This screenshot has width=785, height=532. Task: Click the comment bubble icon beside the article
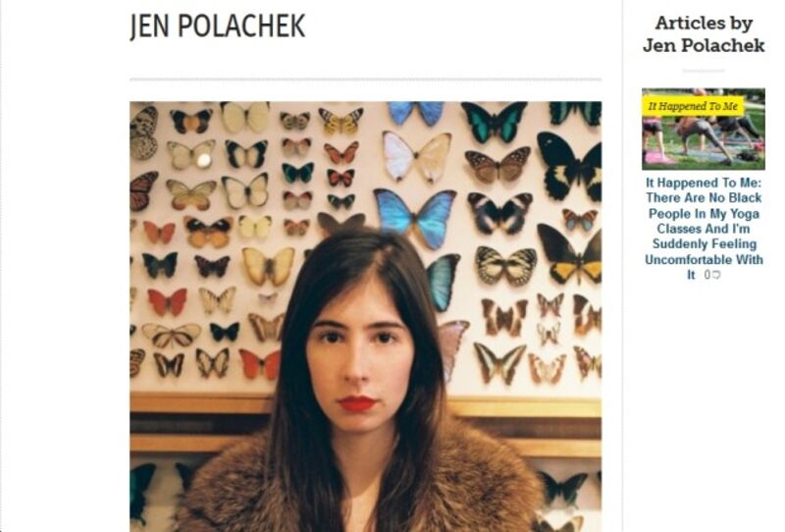point(716,275)
